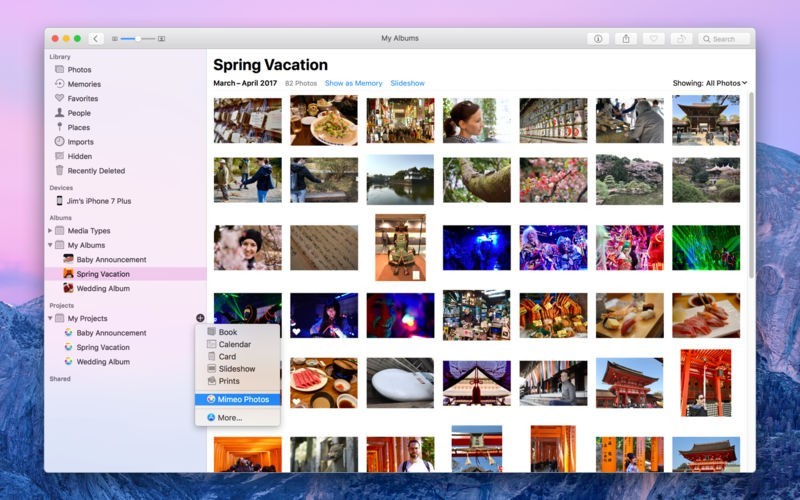Viewport: 800px width, 500px height.
Task: Open People in the sidebar
Action: point(78,113)
